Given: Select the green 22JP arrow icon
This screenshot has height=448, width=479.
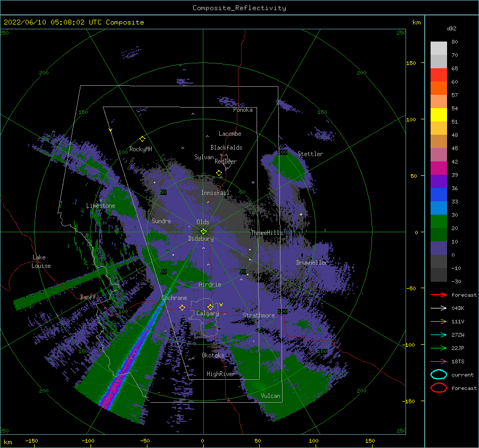Looking at the screenshot, I should tap(439, 348).
